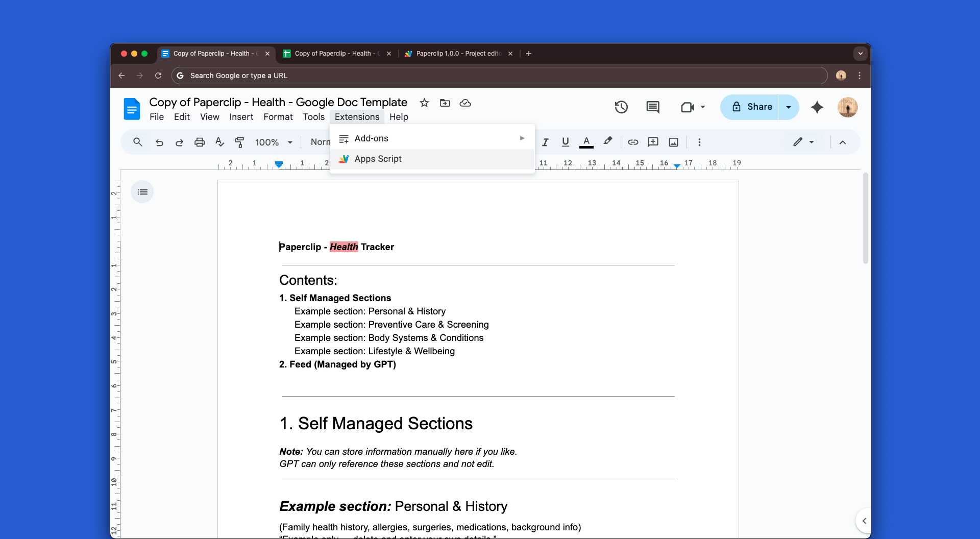Open the editing mode dropdown
This screenshot has height=539, width=980.
(803, 142)
